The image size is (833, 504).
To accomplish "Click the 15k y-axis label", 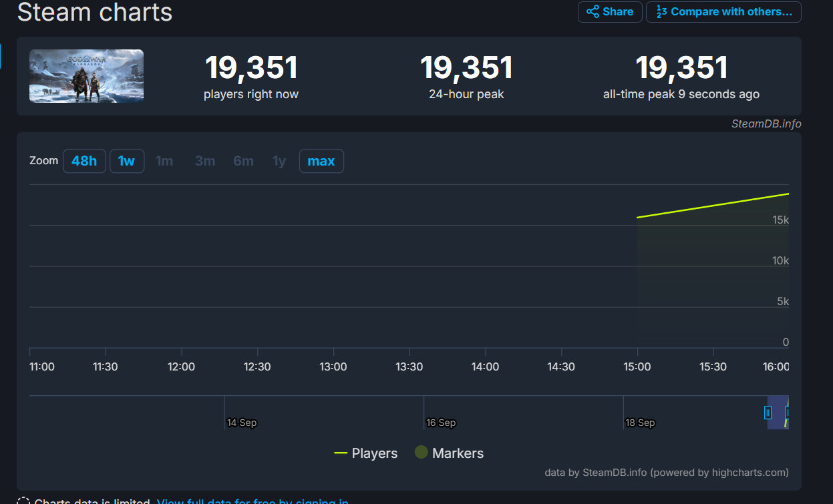I will pyautogui.click(x=781, y=220).
